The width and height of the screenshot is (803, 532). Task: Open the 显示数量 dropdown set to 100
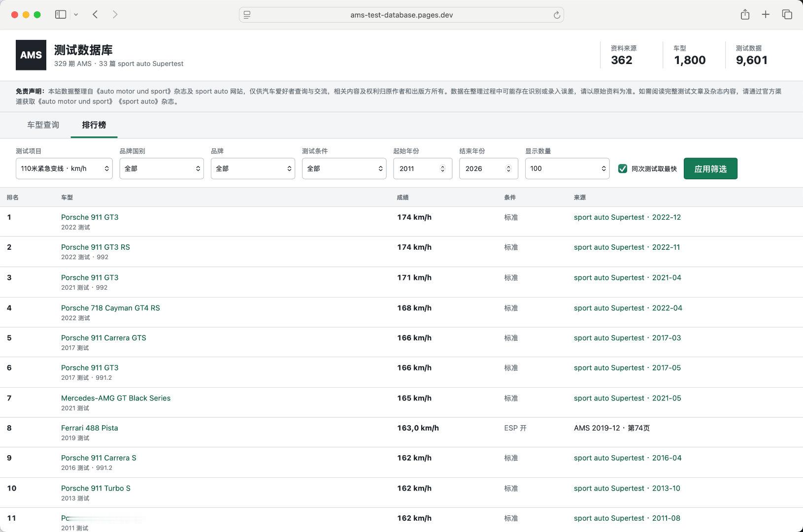click(567, 168)
